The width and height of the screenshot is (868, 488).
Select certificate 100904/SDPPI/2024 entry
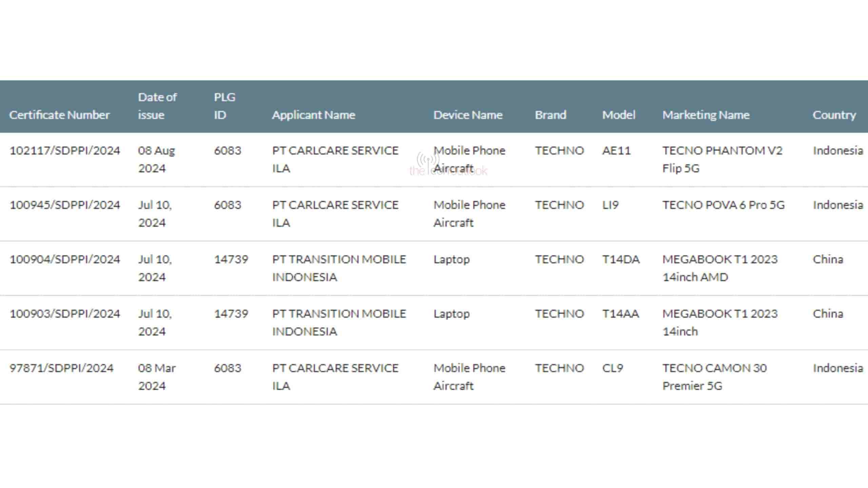coord(65,259)
